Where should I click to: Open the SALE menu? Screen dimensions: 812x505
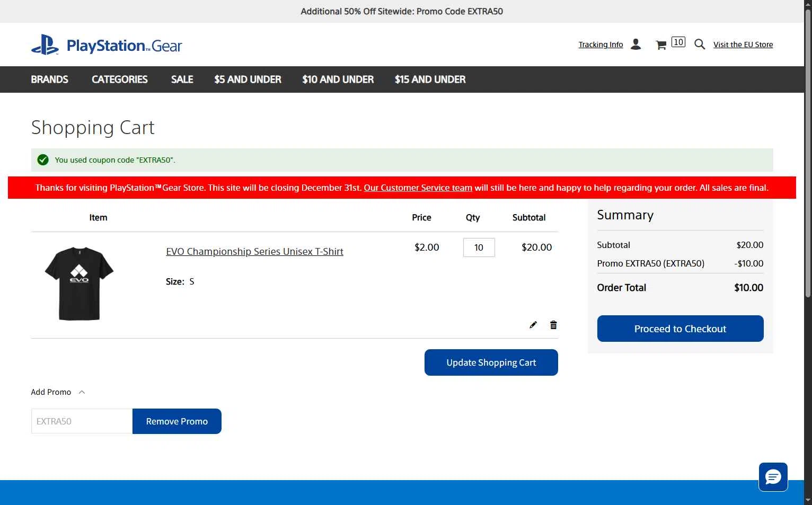coord(182,79)
